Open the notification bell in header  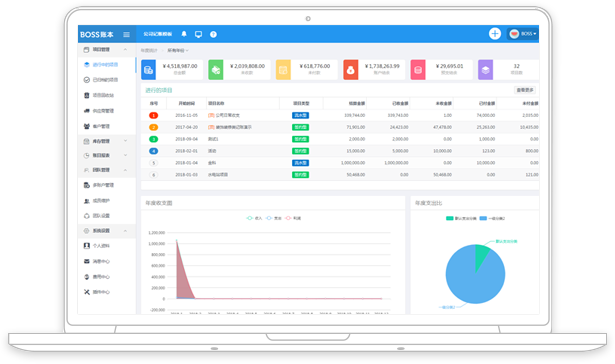pos(184,34)
